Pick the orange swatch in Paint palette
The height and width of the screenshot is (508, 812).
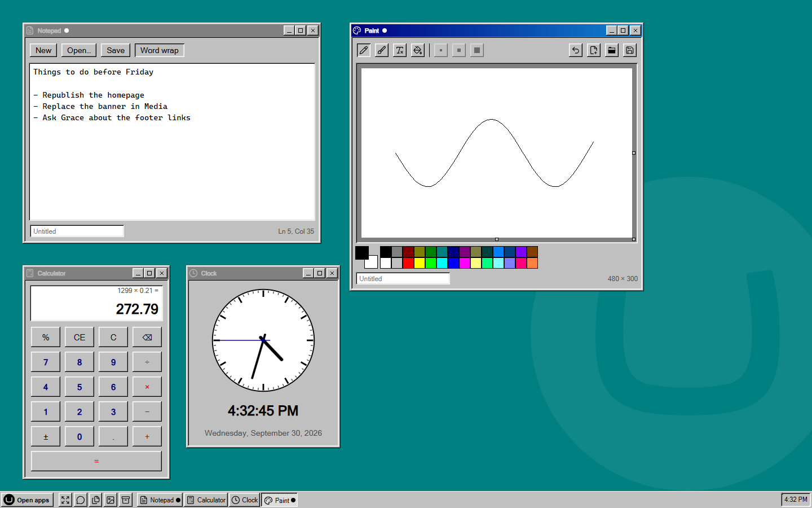(532, 263)
